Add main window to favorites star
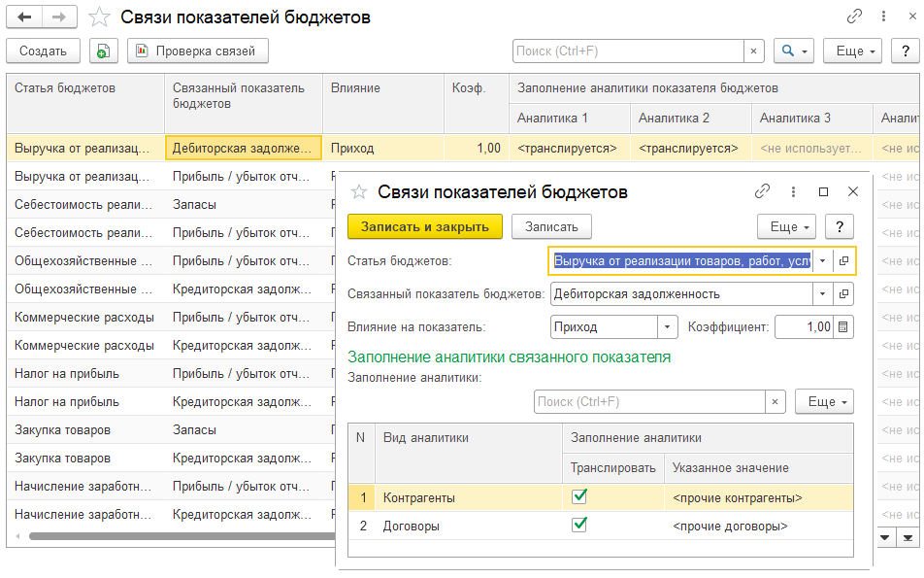 [99, 17]
